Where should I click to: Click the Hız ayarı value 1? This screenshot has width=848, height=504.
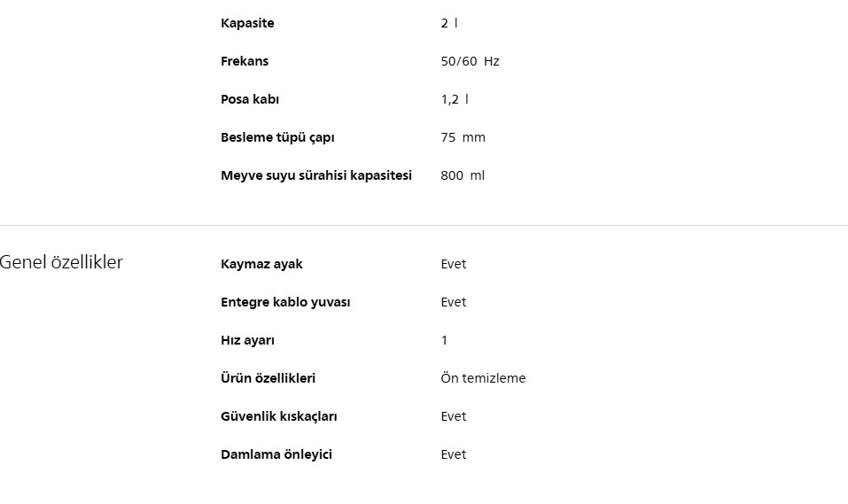pos(444,340)
